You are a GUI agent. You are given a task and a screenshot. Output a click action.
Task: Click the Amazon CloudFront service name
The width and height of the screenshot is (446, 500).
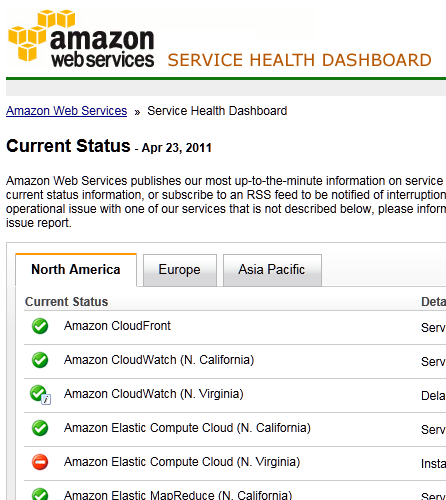click(117, 326)
